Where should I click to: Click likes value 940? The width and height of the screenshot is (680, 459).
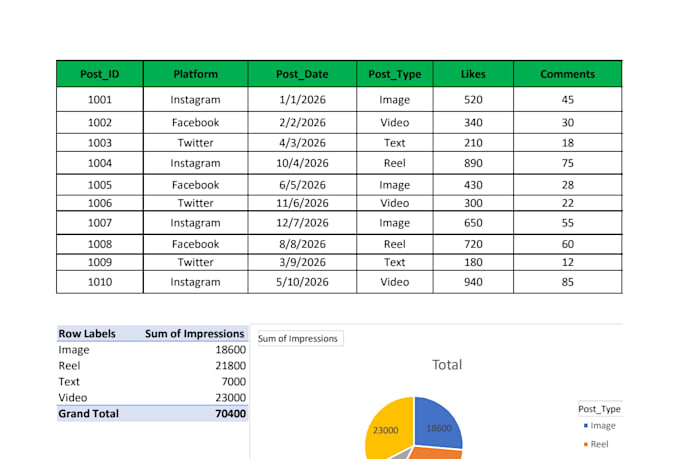[x=473, y=282]
